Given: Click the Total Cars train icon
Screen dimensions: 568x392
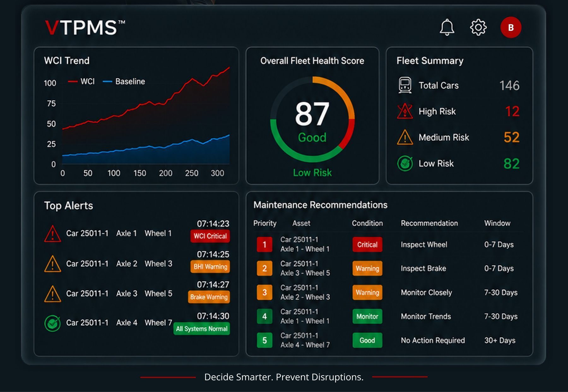Looking at the screenshot, I should tap(405, 85).
